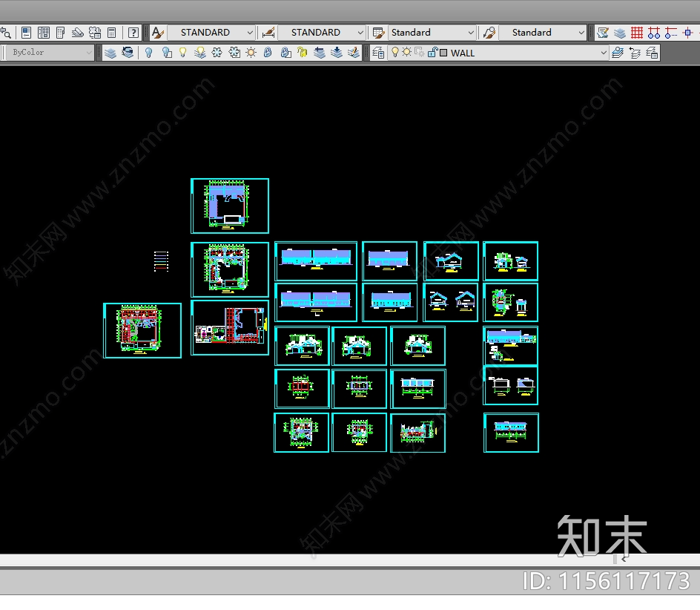The height and width of the screenshot is (610, 700).
Task: Click the Zoom Previous icon
Action: click(5, 33)
